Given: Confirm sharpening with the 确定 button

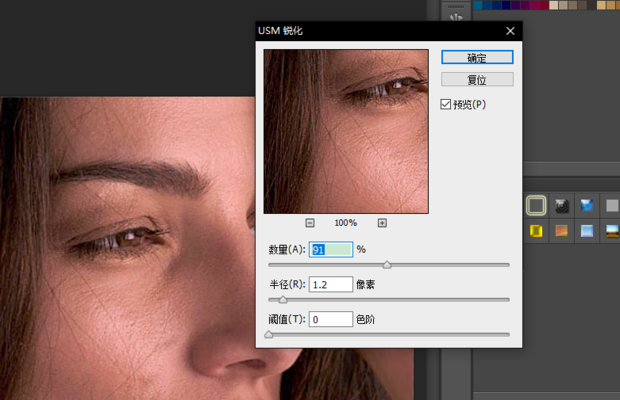Looking at the screenshot, I should tap(477, 57).
